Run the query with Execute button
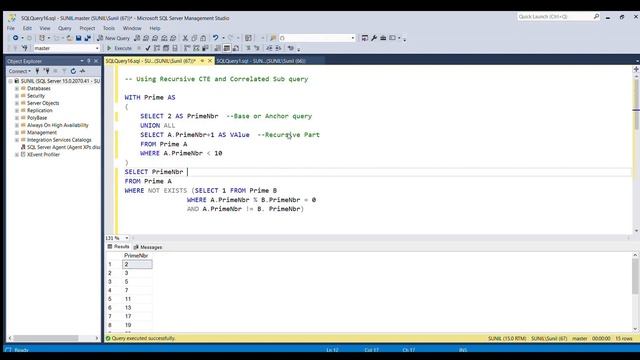The width and height of the screenshot is (640, 360). (x=119, y=48)
